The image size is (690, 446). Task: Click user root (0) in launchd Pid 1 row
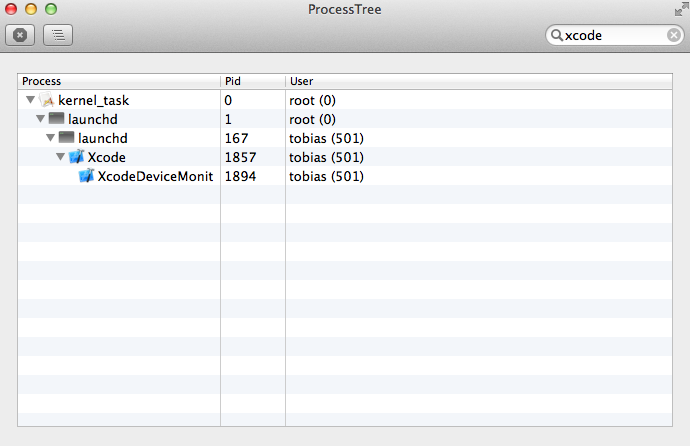click(x=312, y=119)
